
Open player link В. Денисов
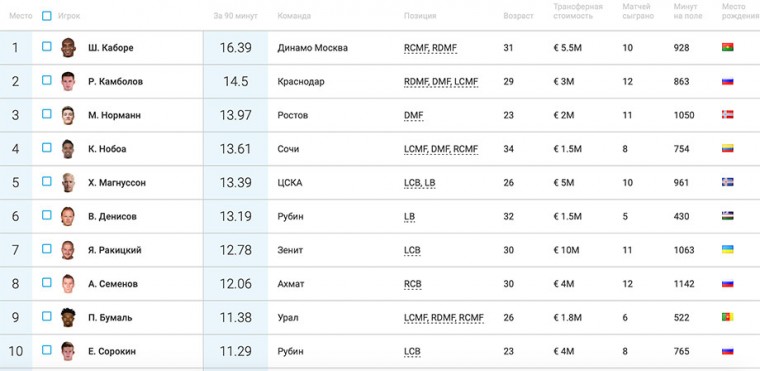click(x=112, y=216)
